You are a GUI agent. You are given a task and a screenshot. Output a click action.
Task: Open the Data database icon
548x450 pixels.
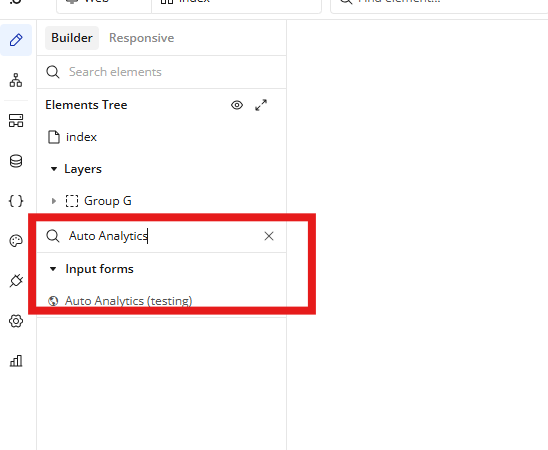[x=16, y=161]
